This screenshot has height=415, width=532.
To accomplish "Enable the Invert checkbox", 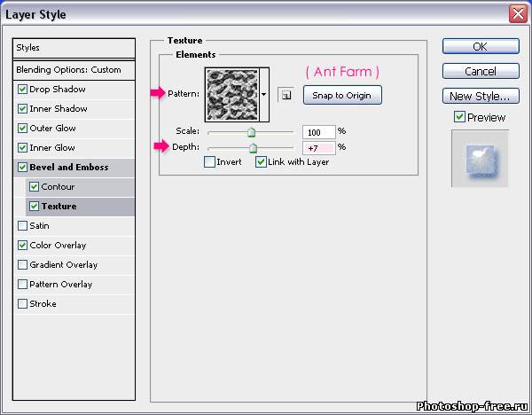I will click(x=209, y=162).
